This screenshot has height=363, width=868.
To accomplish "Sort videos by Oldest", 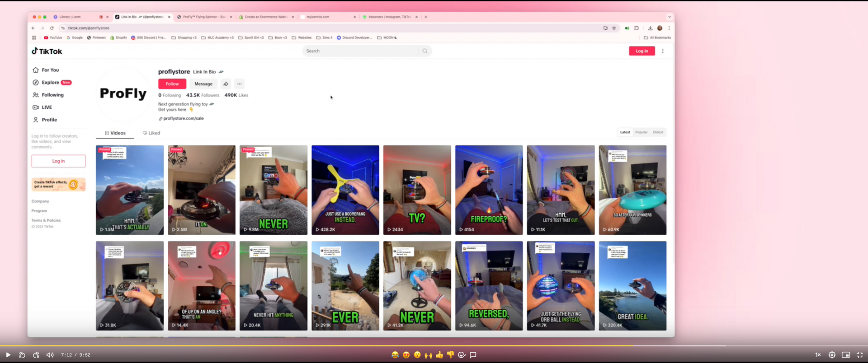I will click(658, 132).
